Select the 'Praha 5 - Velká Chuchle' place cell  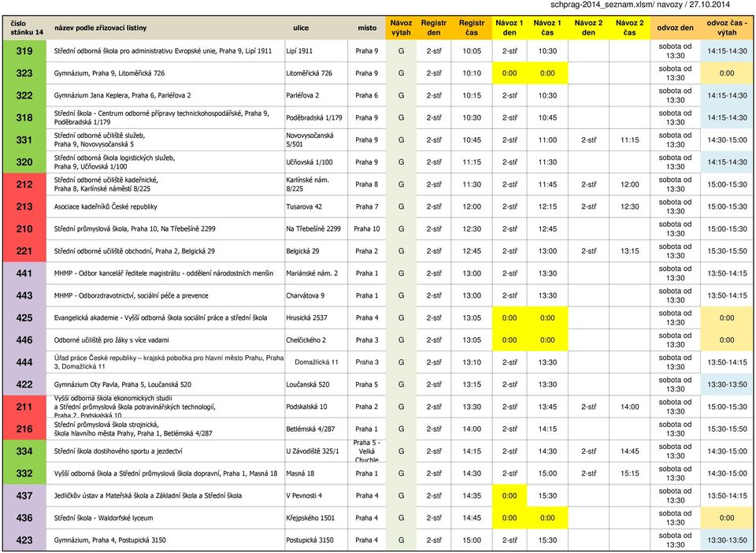(x=367, y=451)
